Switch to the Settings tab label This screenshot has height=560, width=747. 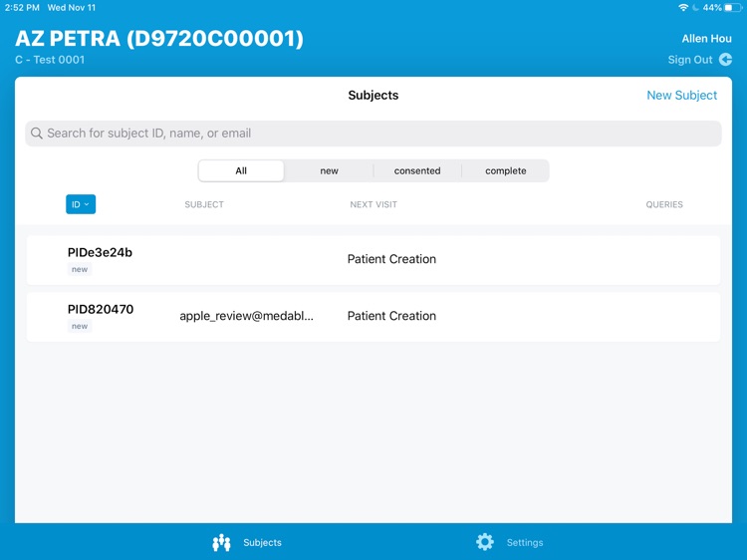coord(525,543)
